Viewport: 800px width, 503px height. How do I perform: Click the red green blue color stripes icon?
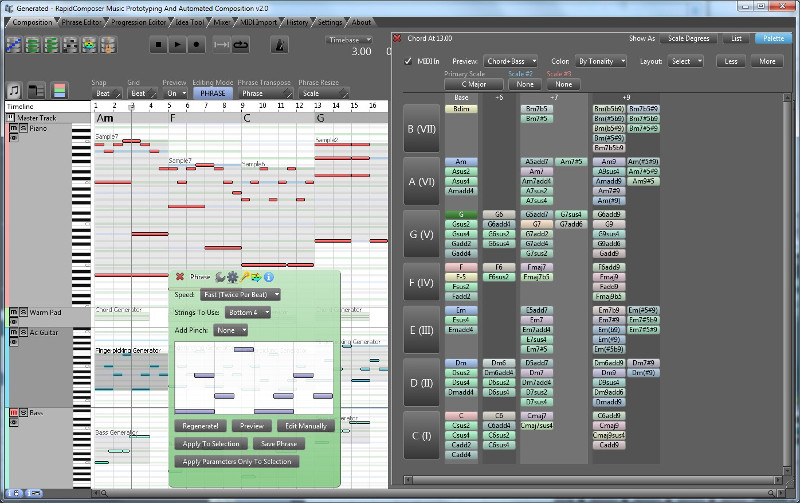point(59,91)
